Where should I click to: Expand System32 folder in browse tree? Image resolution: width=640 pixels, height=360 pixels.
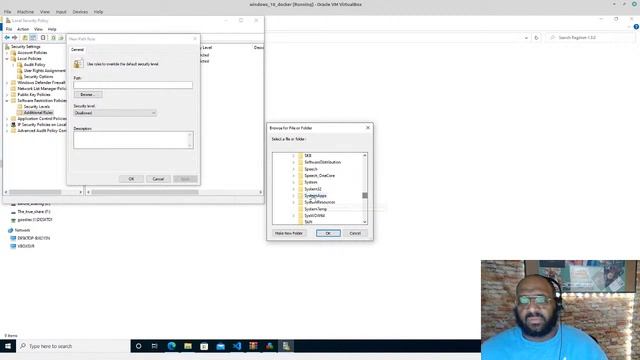coord(293,189)
